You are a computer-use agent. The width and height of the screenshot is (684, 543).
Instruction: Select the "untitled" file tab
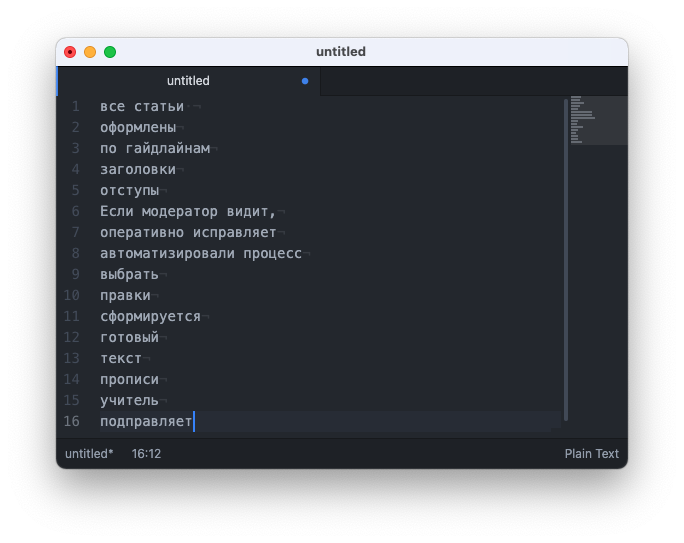coord(188,81)
